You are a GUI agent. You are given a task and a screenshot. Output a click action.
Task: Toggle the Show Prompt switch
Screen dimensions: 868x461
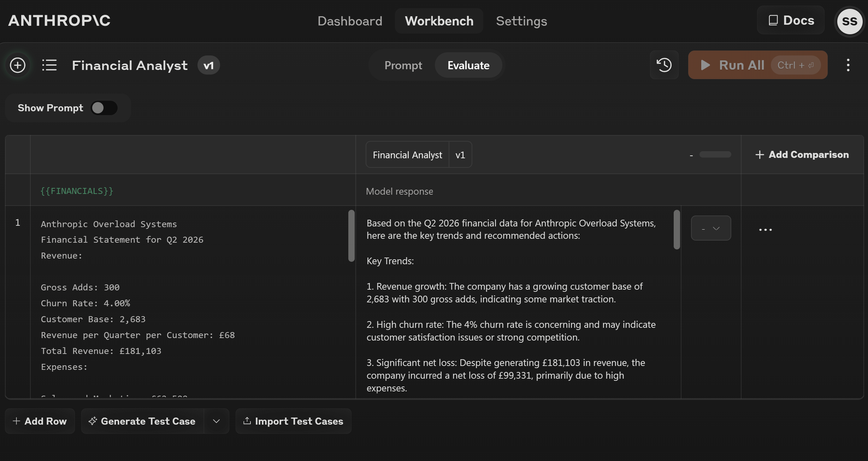tap(104, 108)
